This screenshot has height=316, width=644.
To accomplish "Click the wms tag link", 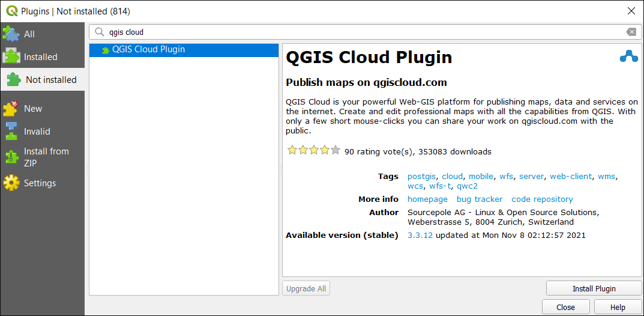I will click(x=607, y=176).
